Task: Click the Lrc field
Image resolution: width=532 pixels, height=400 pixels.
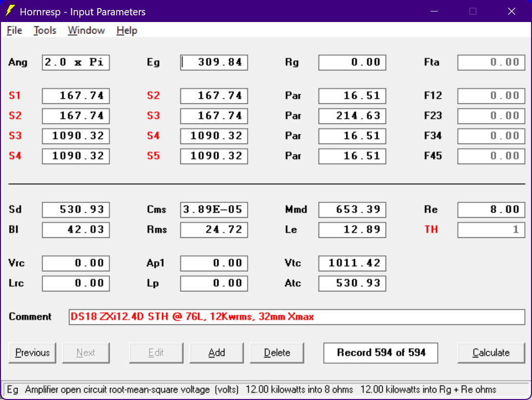Action: tap(76, 283)
